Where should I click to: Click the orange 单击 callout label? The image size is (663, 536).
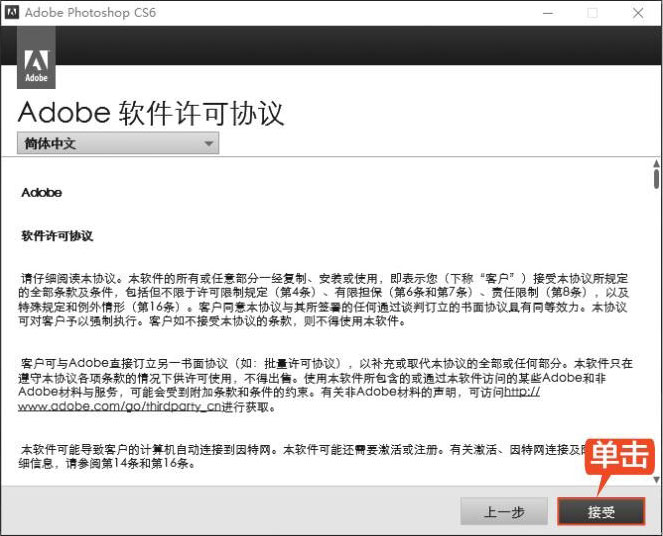pyautogui.click(x=619, y=457)
